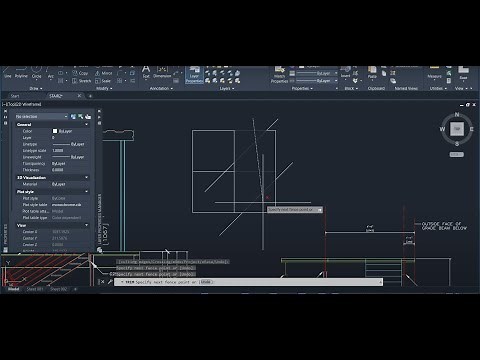Viewport: 480px width, 360px height.
Task: Click the Thickness value field
Action: click(70, 170)
